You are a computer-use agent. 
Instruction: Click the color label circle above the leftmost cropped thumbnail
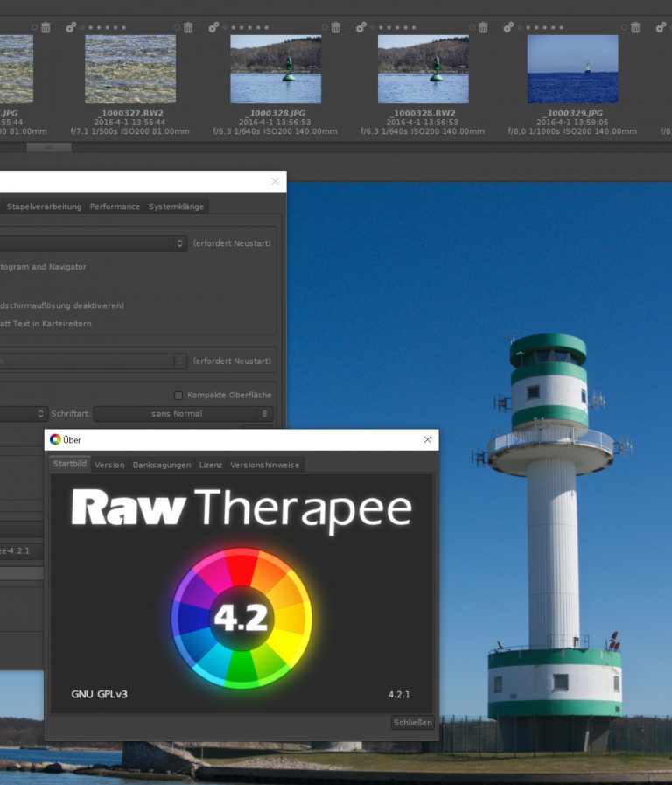coord(34,27)
